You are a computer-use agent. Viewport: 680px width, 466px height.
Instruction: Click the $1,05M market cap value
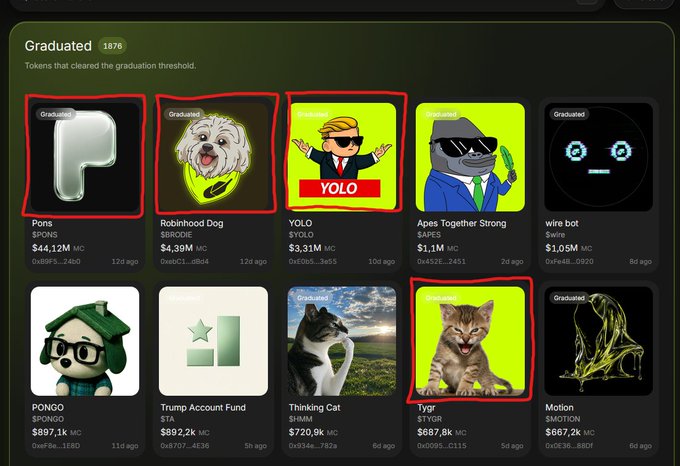click(562, 248)
